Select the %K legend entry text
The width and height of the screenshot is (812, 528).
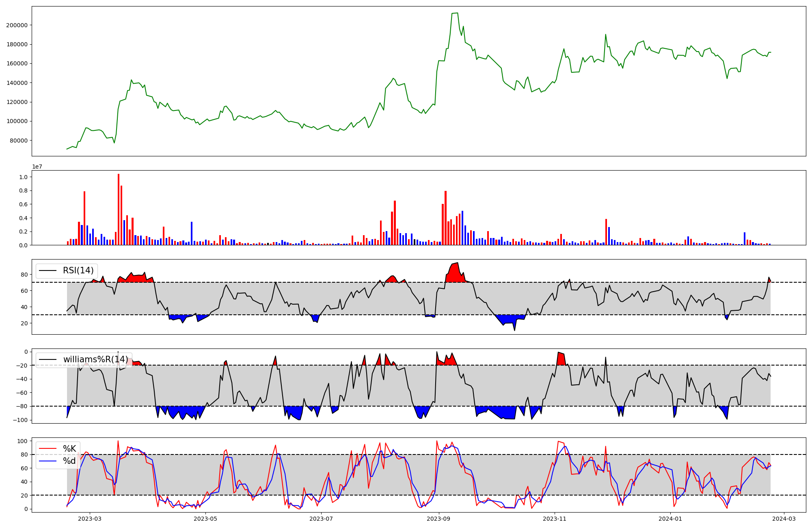(x=69, y=449)
